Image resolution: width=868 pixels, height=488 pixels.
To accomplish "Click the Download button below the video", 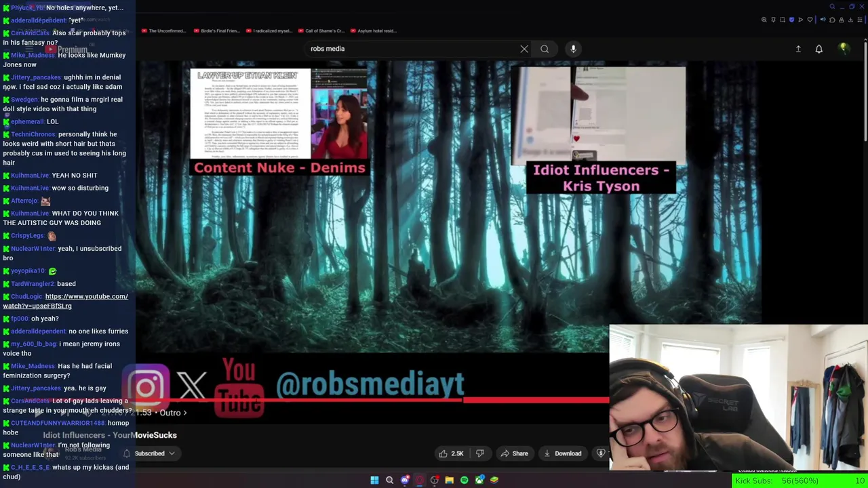I will [562, 453].
